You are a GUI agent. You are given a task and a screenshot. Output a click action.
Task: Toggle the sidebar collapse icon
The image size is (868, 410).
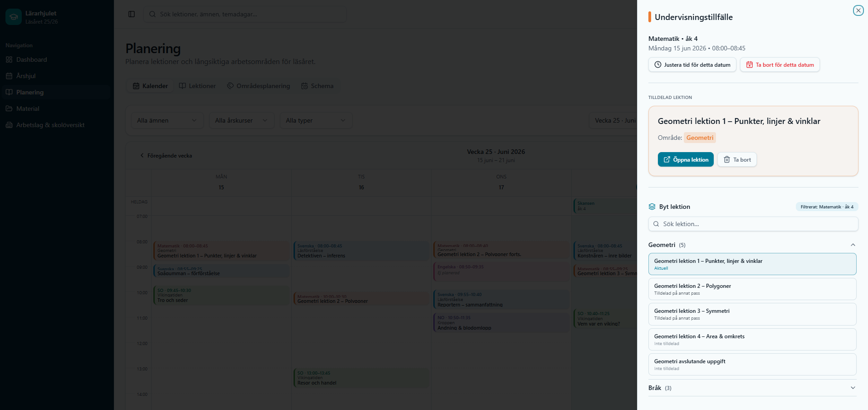click(132, 14)
